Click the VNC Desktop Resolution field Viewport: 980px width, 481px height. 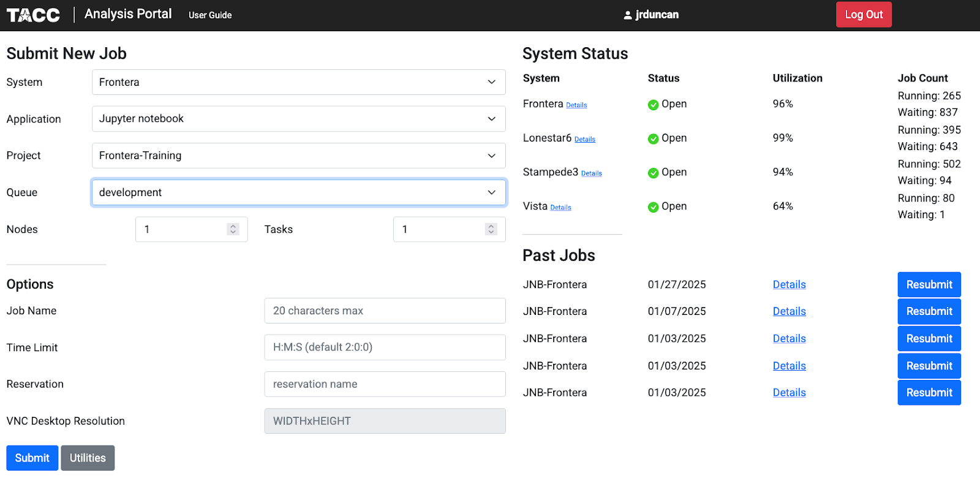385,421
